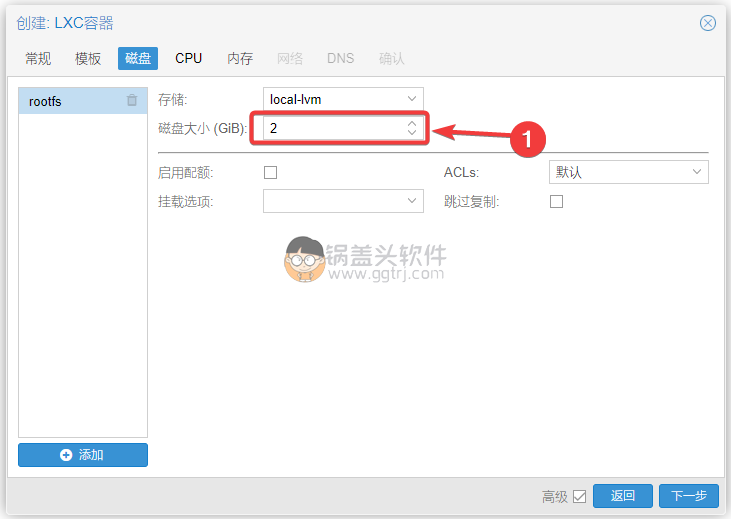Click the 添加 button

[83, 455]
